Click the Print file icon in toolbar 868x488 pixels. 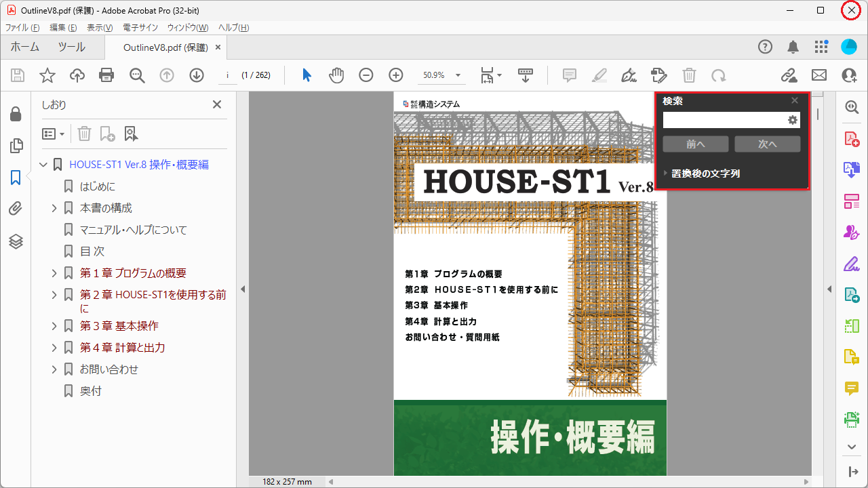tap(106, 75)
